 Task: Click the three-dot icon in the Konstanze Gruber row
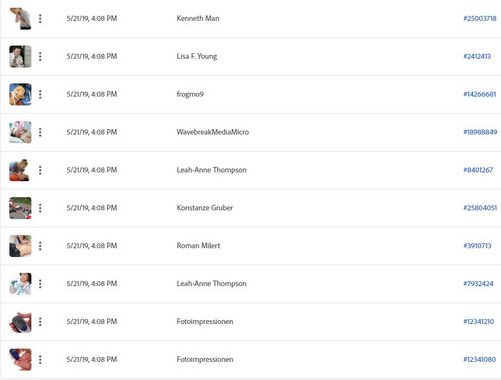click(x=40, y=208)
